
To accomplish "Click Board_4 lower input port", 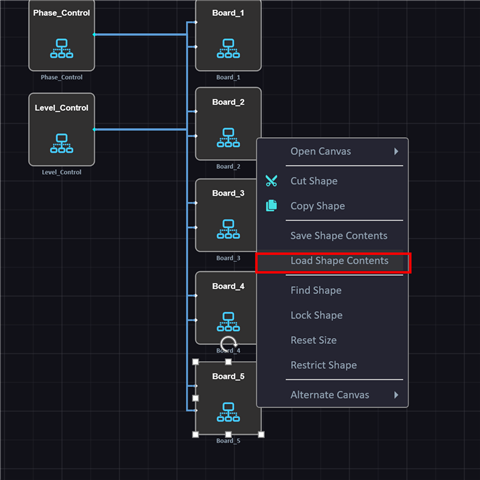I will [196, 320].
